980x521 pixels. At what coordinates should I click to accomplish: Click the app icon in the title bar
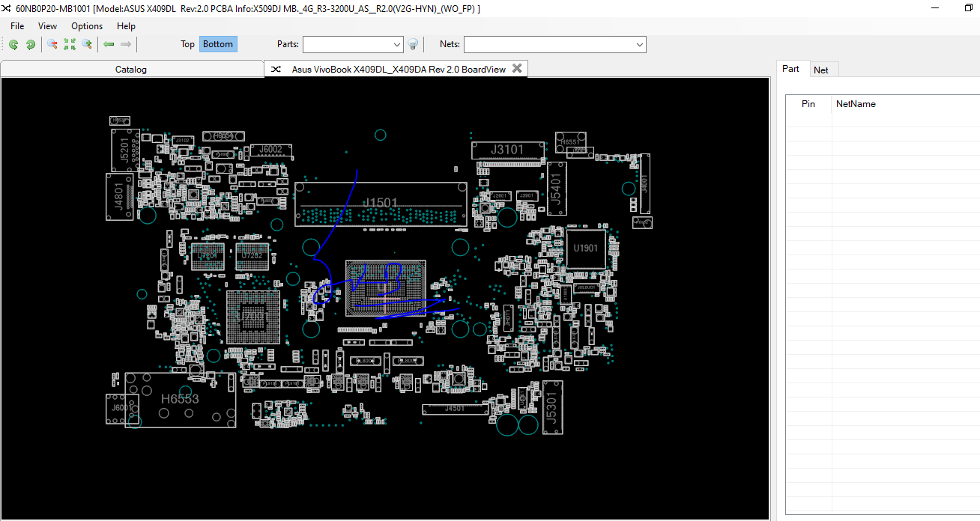(x=7, y=8)
